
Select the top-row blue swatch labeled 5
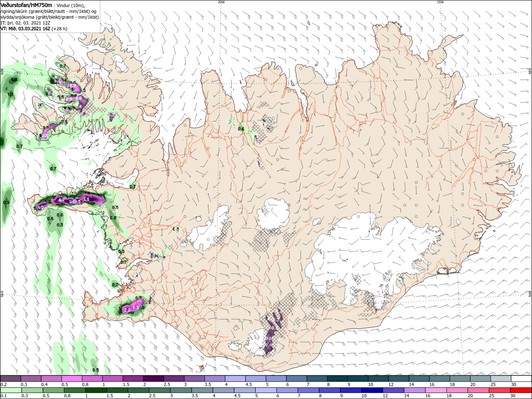point(275,379)
